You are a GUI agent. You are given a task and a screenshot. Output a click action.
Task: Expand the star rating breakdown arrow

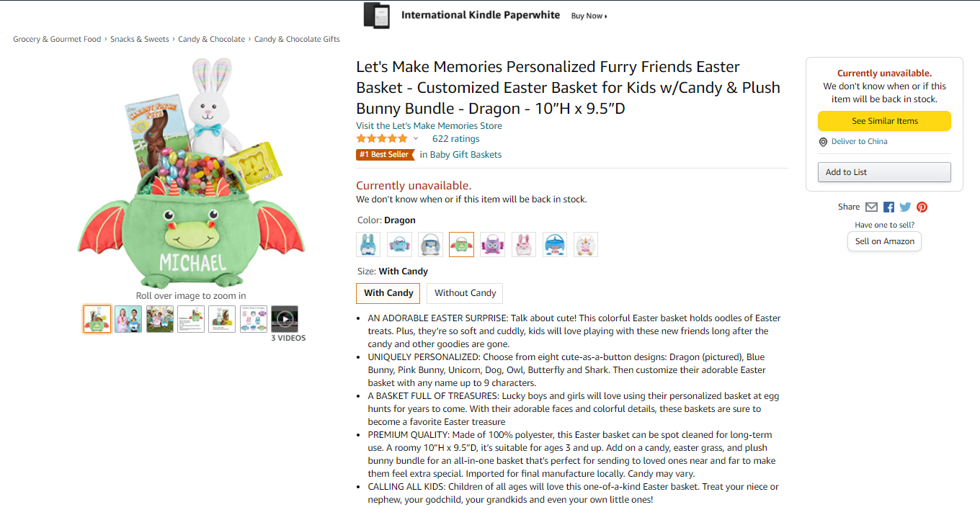(416, 139)
